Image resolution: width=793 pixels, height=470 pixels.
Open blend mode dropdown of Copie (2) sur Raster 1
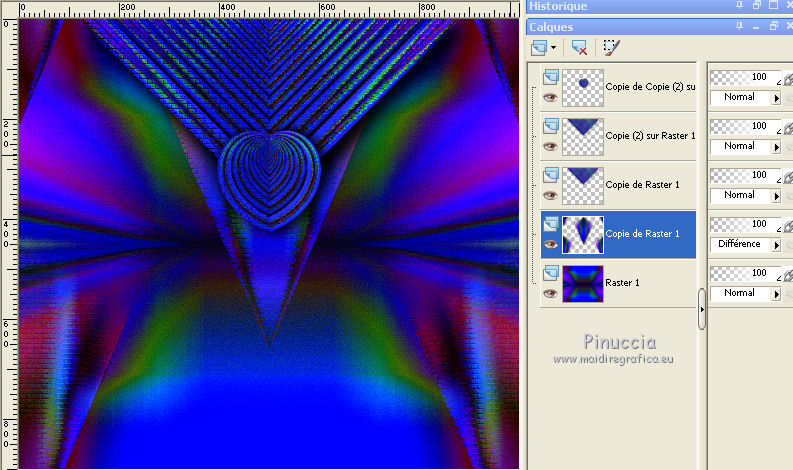point(776,147)
